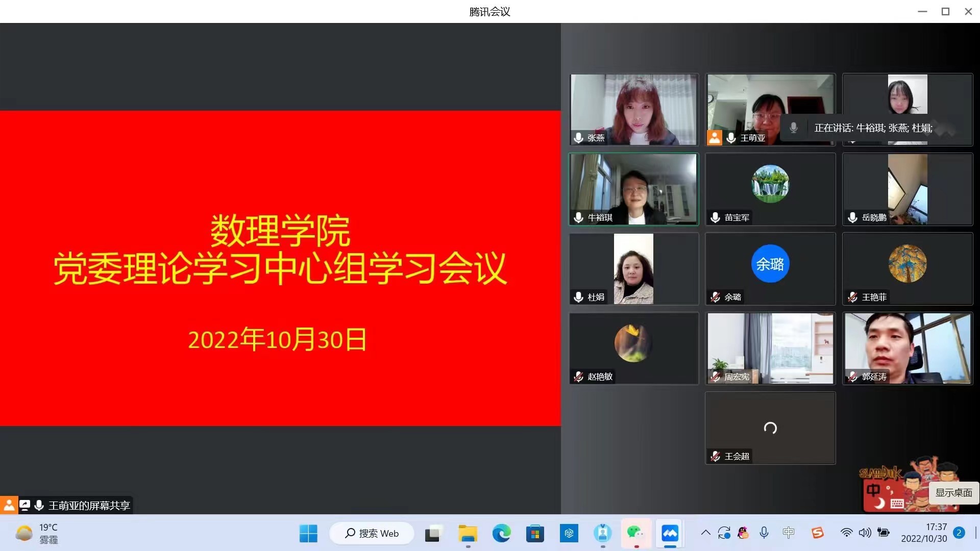Launch Microsoft Edge from taskbar
The image size is (980, 551).
pos(501,534)
